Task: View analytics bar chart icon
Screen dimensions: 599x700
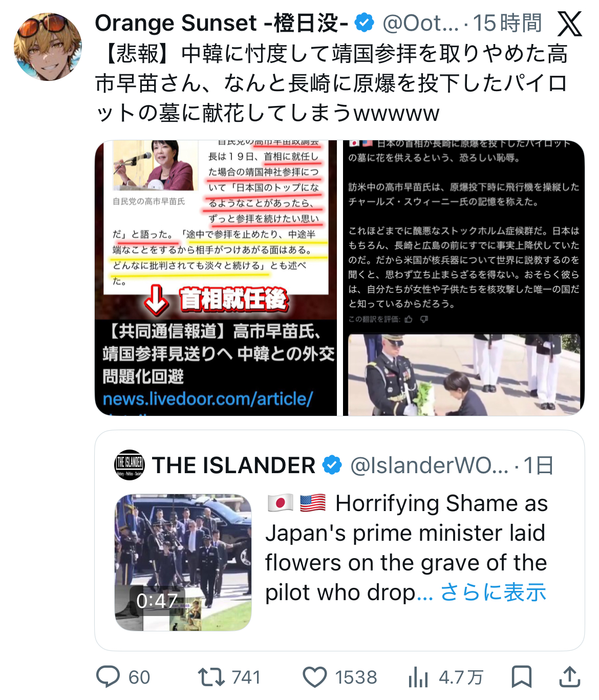Action: [418, 677]
